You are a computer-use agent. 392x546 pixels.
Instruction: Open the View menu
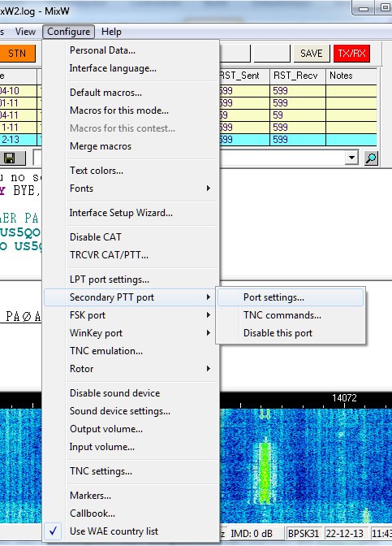coord(25,32)
